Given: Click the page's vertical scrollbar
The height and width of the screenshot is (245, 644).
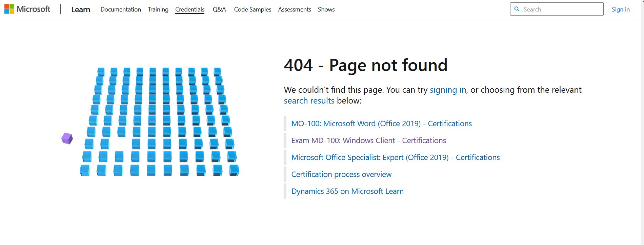Looking at the screenshot, I should coord(642,122).
